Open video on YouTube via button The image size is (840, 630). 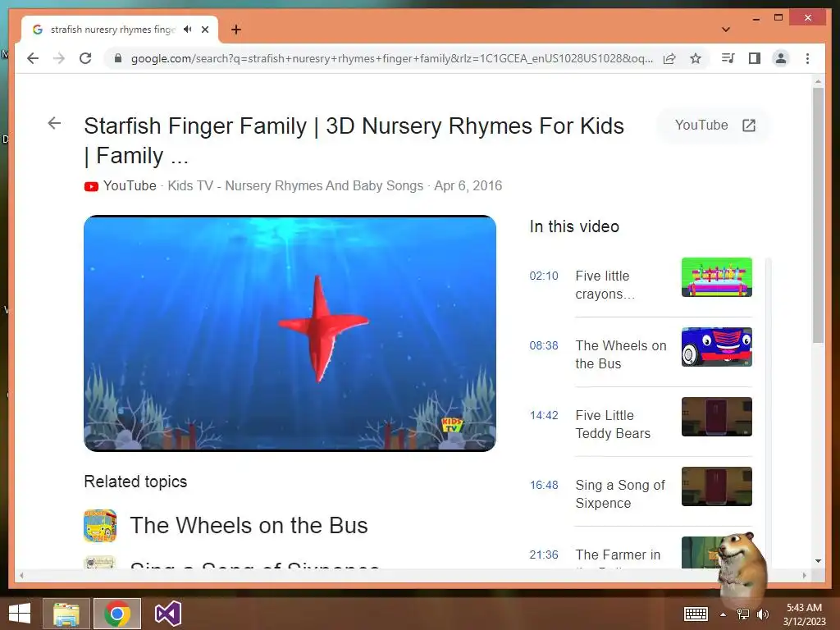(714, 126)
